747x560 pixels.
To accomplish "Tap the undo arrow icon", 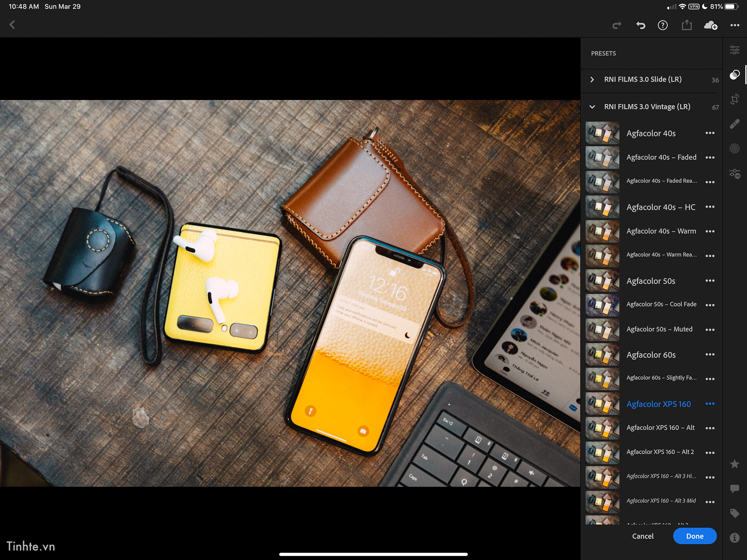I will point(640,25).
